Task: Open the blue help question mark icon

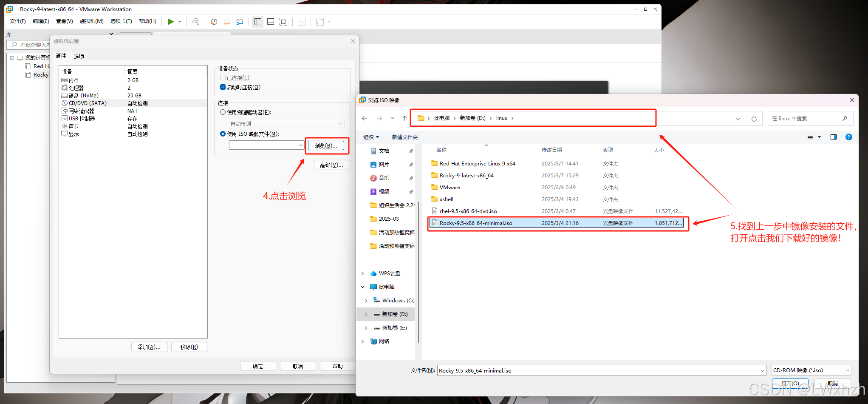Action: click(x=849, y=137)
